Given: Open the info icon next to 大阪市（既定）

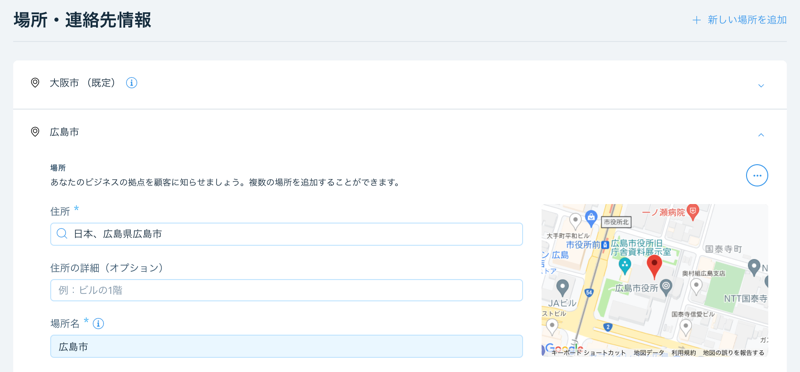Looking at the screenshot, I should [x=132, y=83].
